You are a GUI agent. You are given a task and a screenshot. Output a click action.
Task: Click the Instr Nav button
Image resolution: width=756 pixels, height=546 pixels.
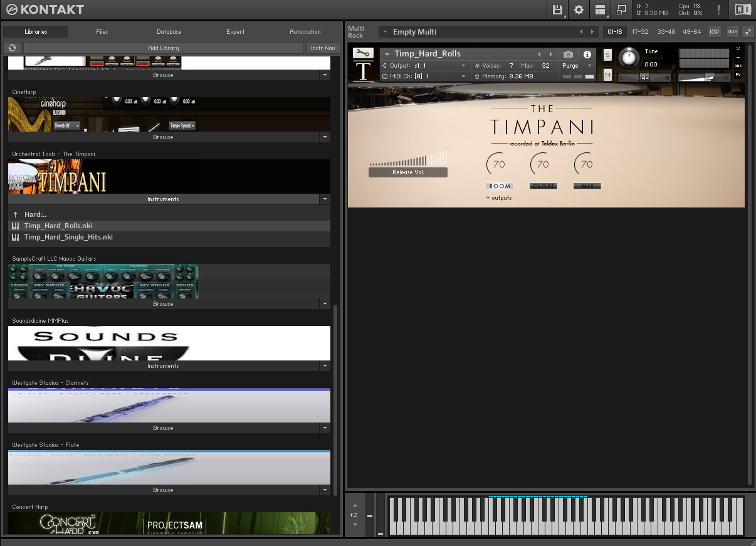tap(322, 48)
